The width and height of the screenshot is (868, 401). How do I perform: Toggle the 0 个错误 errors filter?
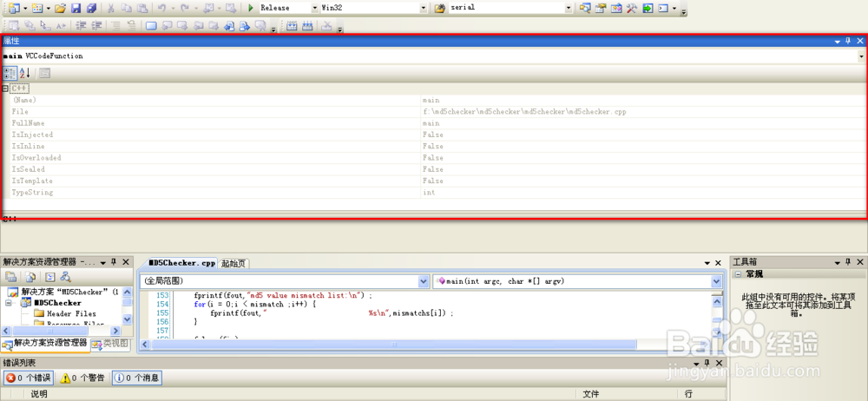[29, 378]
